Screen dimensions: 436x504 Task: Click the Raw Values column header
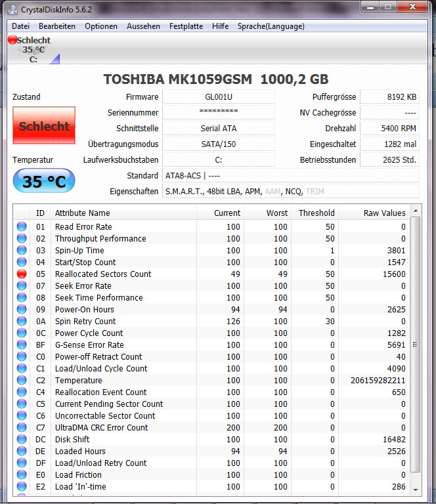pyautogui.click(x=374, y=213)
